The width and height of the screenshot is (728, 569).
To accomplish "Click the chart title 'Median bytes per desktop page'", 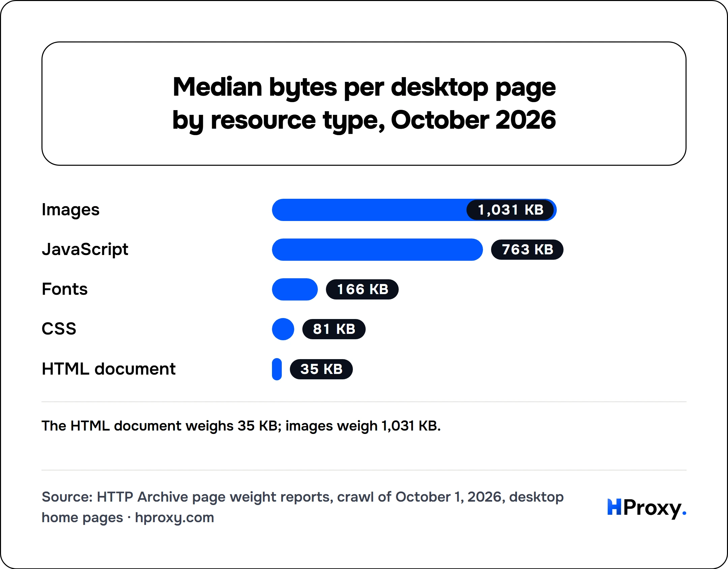I will coord(364,103).
